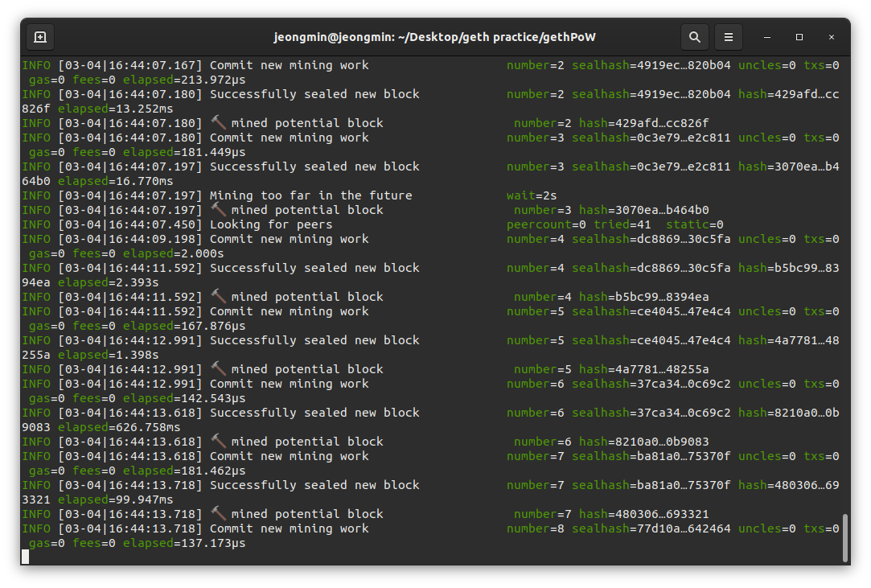Click the text "elapsed=16.770ms"
The width and height of the screenshot is (871, 588).
coord(116,181)
